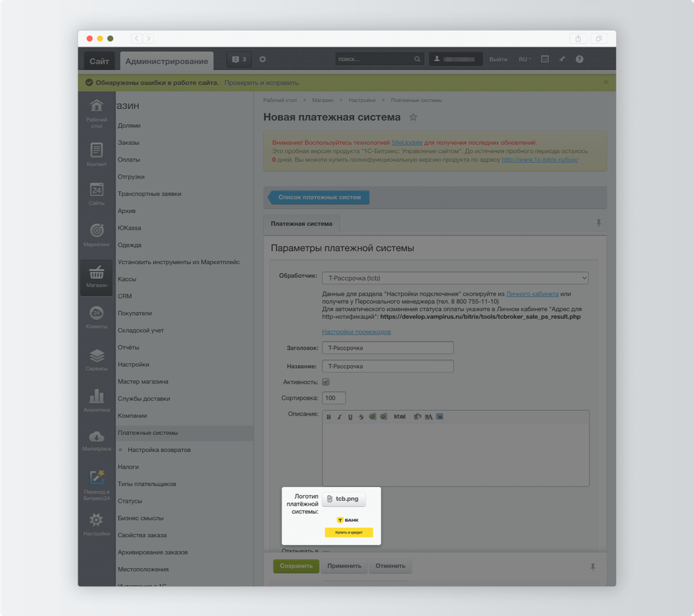Click the Сортировка input field
Viewport: 694px width, 616px height.
point(334,398)
